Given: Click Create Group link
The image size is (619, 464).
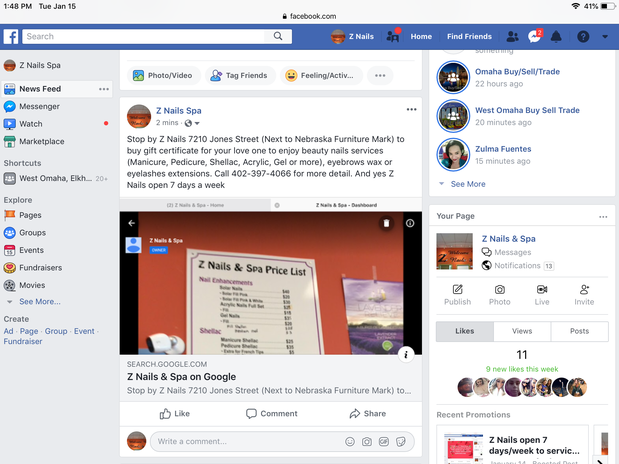Looking at the screenshot, I should tap(56, 331).
